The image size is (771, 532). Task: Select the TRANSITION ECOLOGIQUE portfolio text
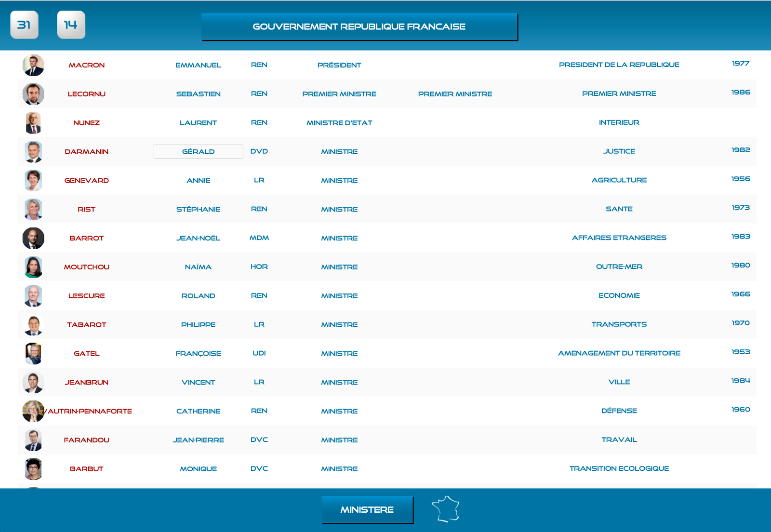coord(619,468)
